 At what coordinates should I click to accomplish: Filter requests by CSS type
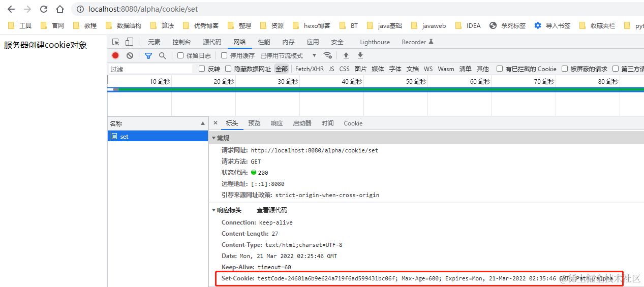pos(344,69)
